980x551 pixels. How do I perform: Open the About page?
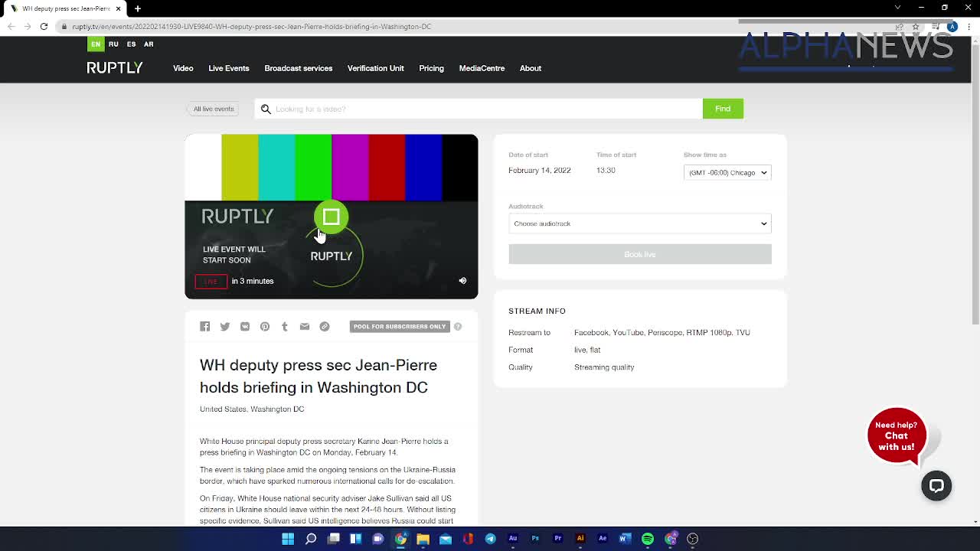tap(531, 68)
